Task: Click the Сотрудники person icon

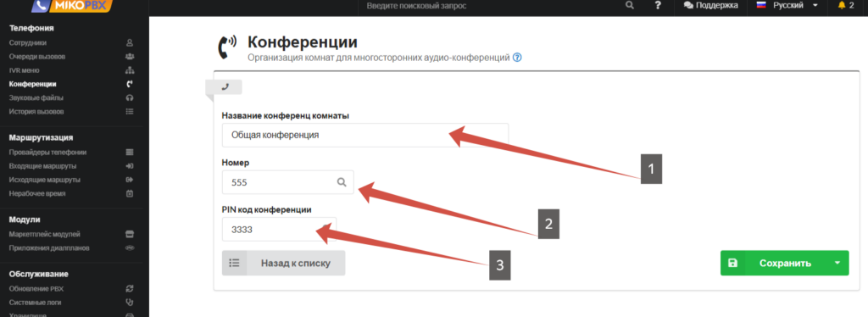Action: click(x=130, y=42)
